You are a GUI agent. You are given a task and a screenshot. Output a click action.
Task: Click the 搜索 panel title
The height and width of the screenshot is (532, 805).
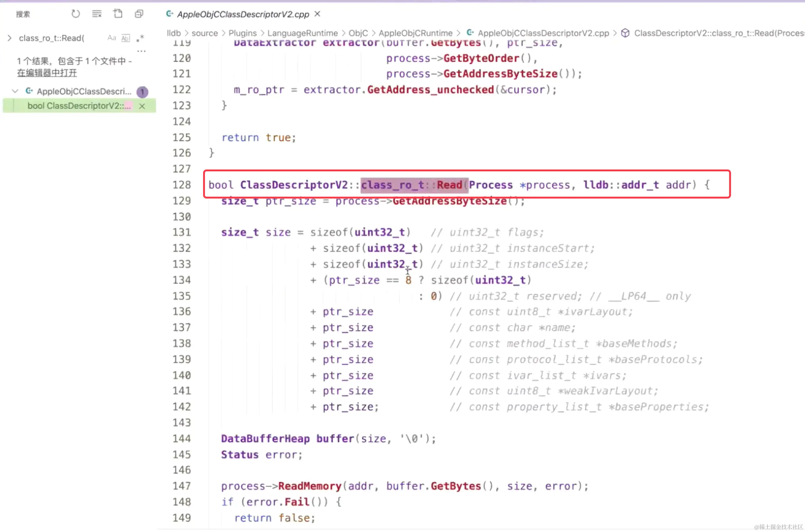tap(23, 14)
